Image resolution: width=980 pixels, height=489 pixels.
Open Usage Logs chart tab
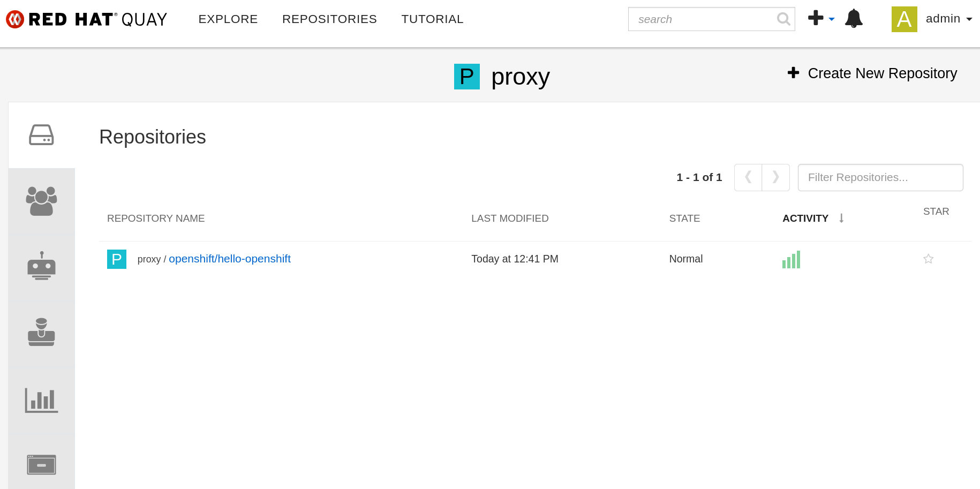41,400
